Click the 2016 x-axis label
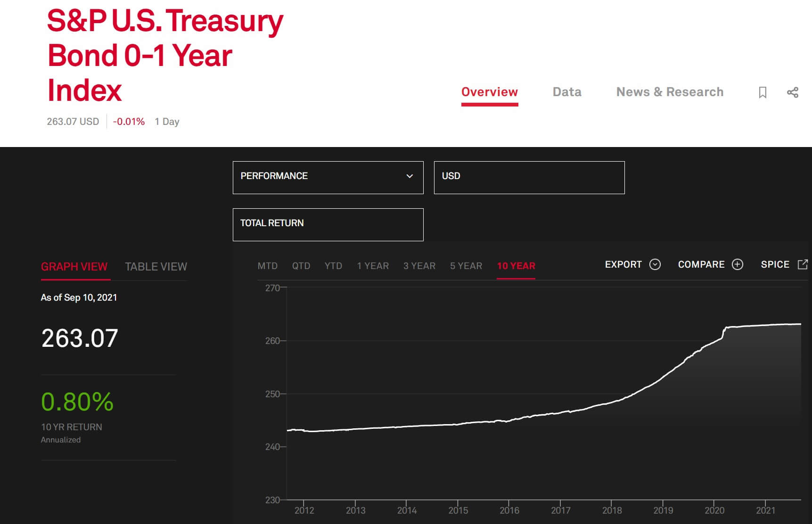Viewport: 812px width, 524px height. click(x=509, y=510)
